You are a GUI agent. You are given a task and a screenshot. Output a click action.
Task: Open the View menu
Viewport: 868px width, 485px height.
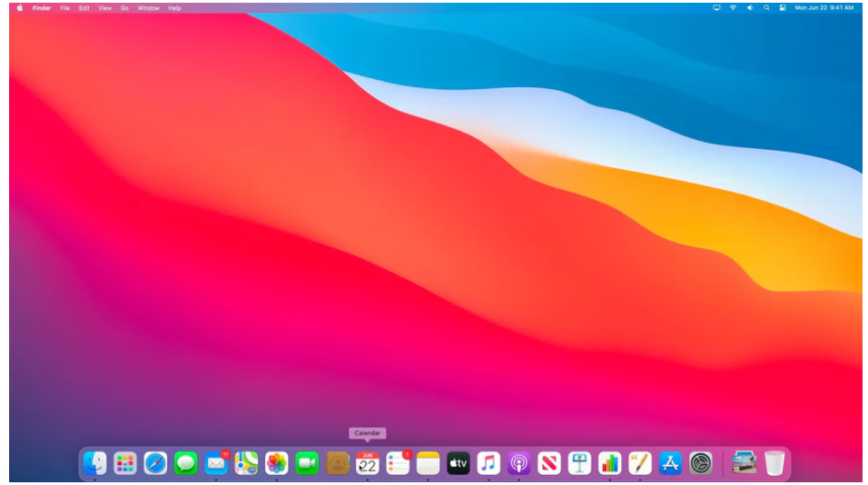104,8
